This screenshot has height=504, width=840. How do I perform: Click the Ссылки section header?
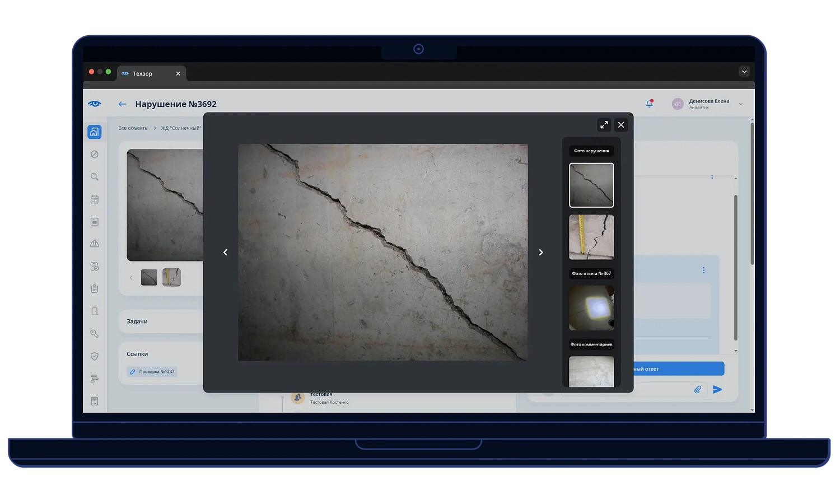click(137, 354)
